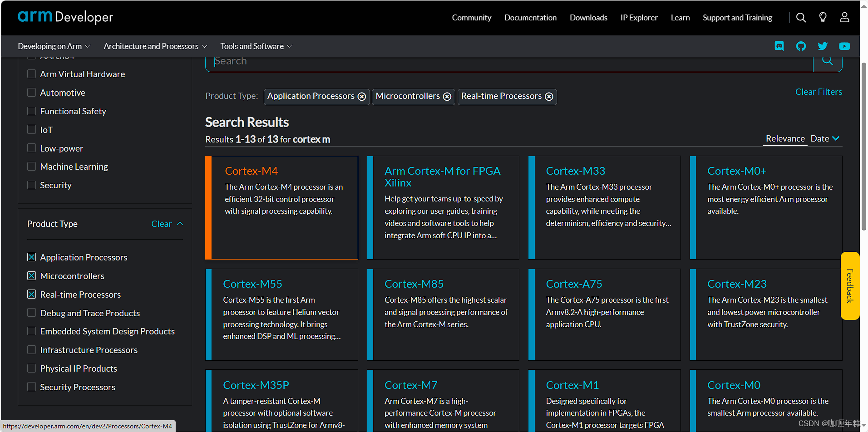
Task: Remove Real-time Processors filter chip
Action: 549,97
